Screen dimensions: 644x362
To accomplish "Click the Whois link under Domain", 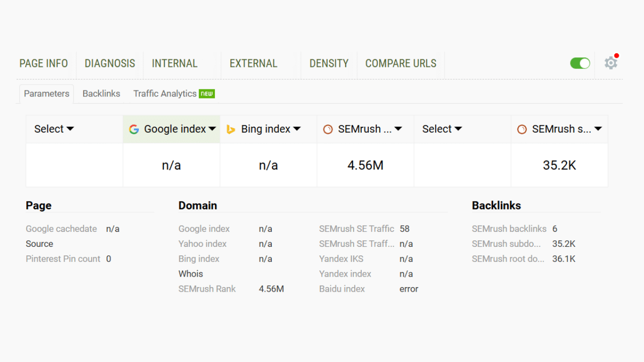I will pos(191,274).
